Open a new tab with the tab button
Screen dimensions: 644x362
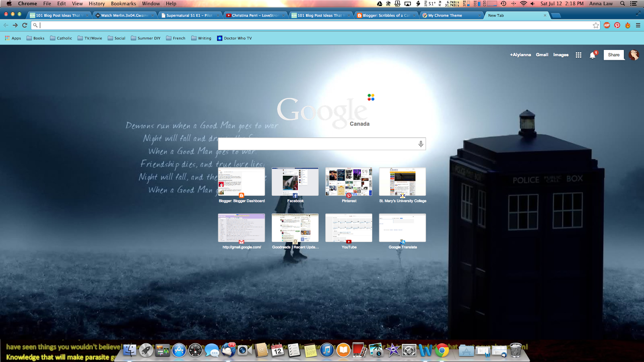[556, 15]
